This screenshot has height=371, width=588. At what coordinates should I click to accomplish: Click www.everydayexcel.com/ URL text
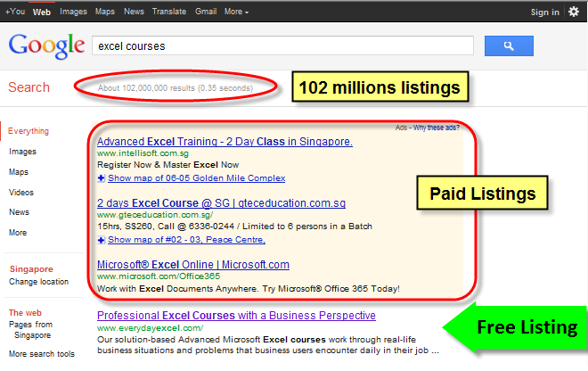pyautogui.click(x=150, y=328)
